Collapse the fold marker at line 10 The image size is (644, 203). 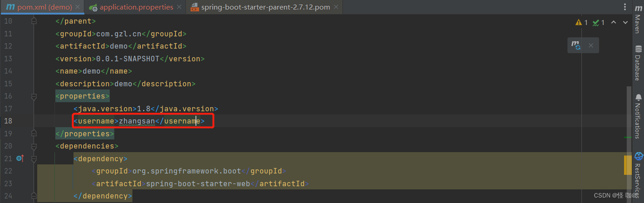[34, 21]
